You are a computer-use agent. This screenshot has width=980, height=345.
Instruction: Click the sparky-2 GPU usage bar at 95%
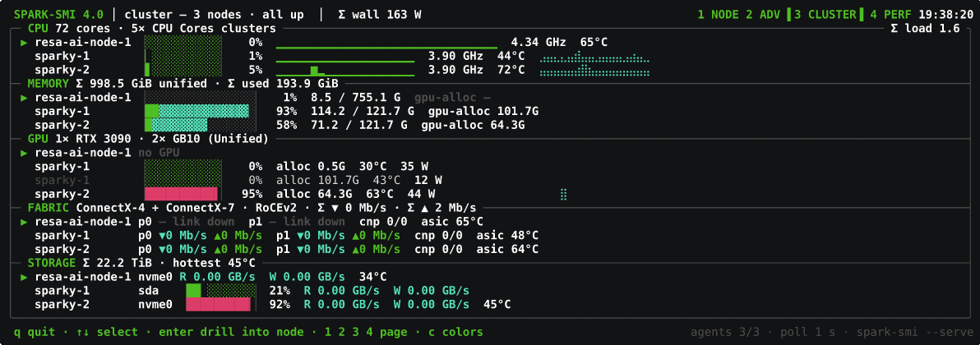183,195
